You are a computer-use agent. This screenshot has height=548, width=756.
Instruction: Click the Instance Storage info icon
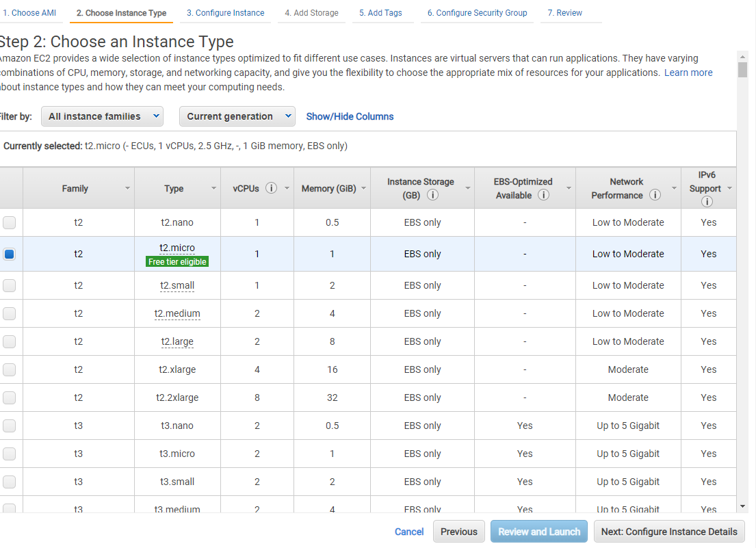coord(433,195)
